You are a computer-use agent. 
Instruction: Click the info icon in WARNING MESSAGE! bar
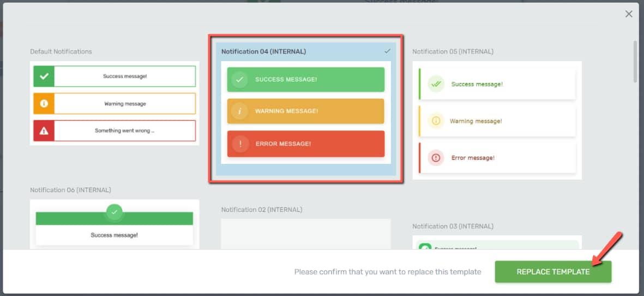(x=239, y=111)
